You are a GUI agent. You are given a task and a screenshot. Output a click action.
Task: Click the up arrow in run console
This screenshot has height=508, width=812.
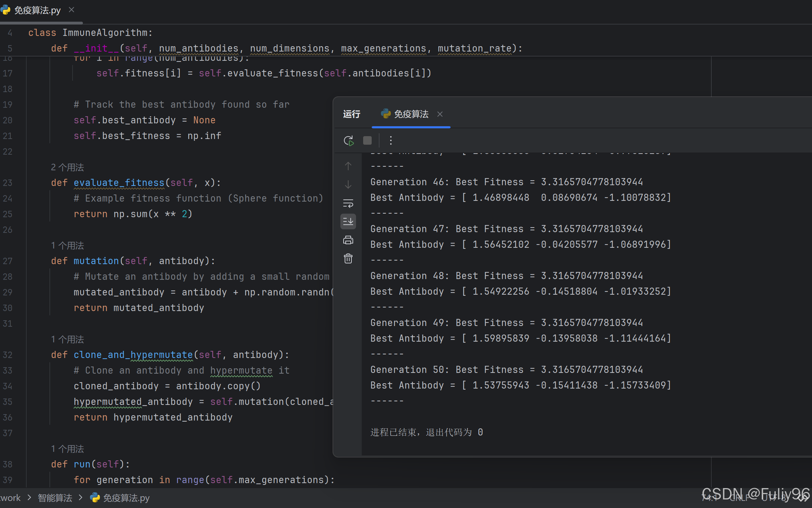348,166
